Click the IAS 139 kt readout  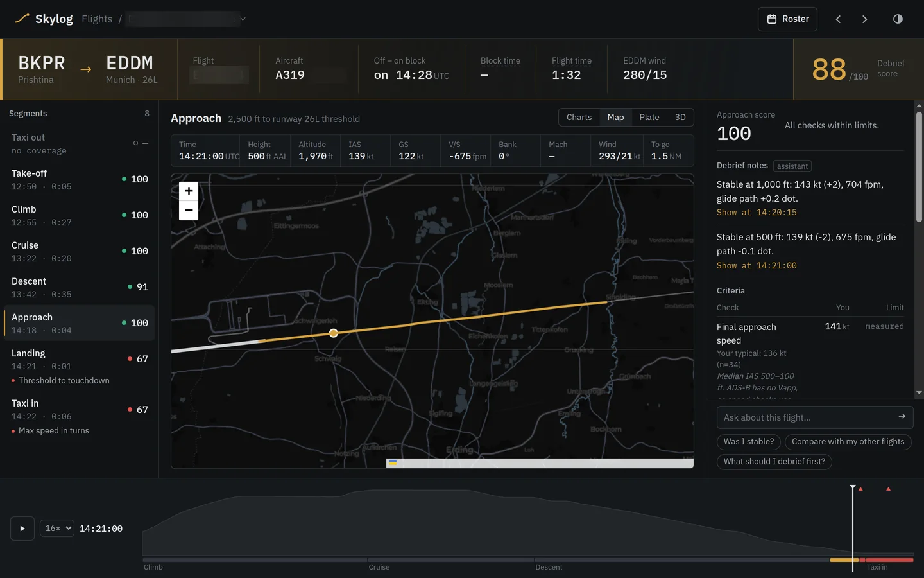(x=365, y=151)
